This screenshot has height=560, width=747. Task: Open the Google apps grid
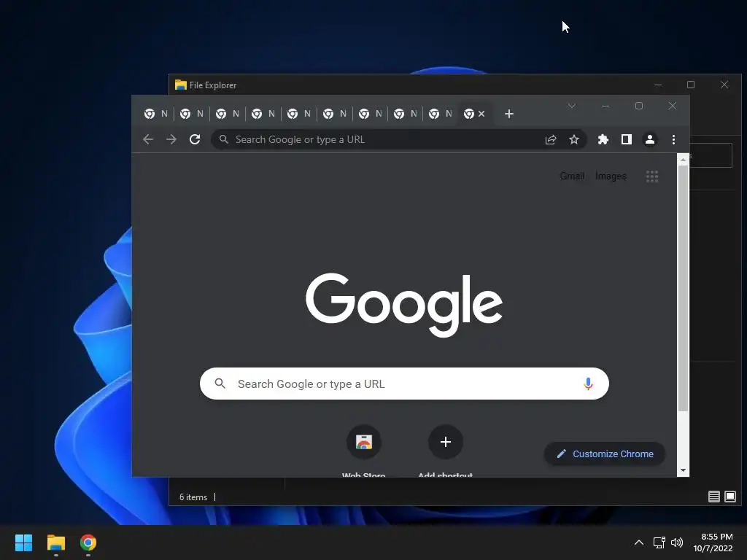coord(652,176)
